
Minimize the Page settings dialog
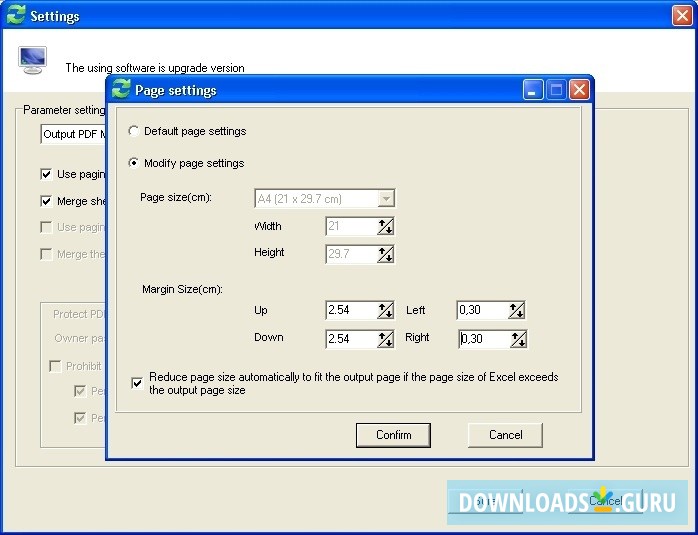(x=533, y=90)
